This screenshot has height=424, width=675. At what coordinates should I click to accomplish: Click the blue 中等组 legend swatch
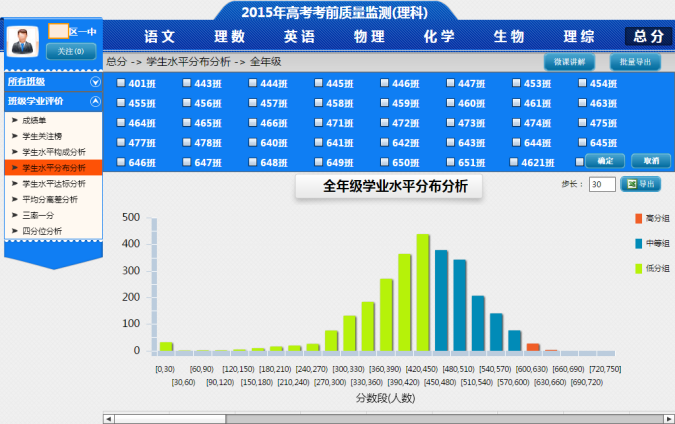[x=638, y=244]
